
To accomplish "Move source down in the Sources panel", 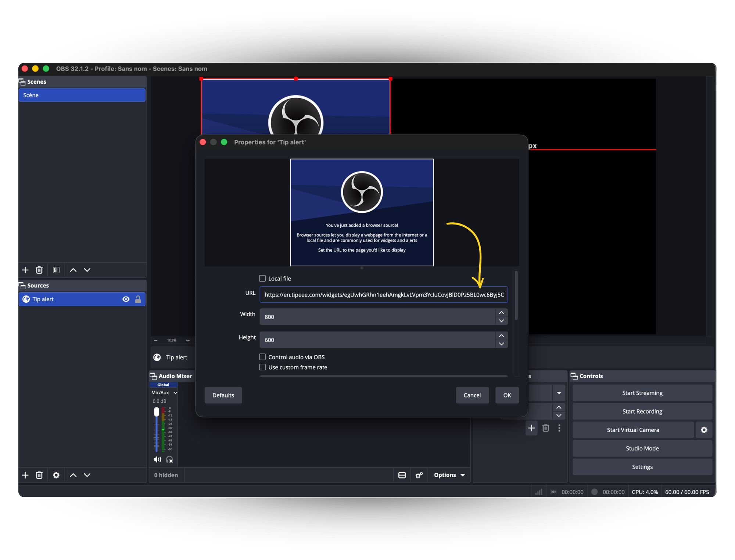I will [87, 475].
